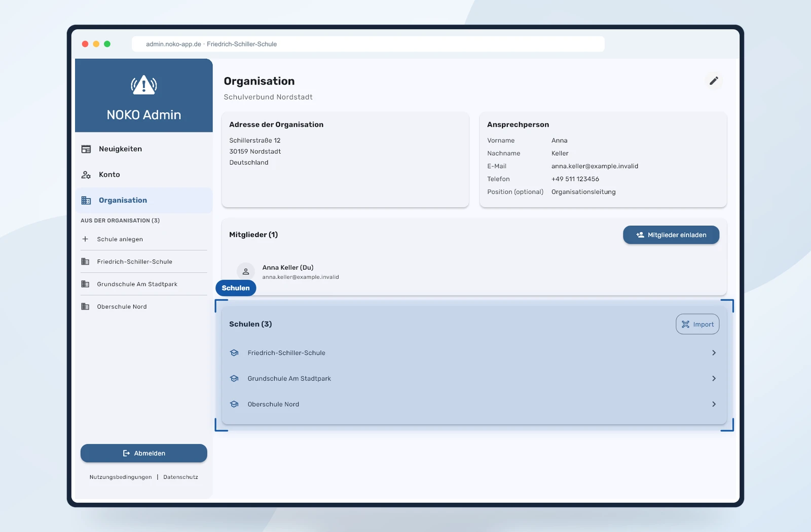Click the green maximize window dot

107,44
